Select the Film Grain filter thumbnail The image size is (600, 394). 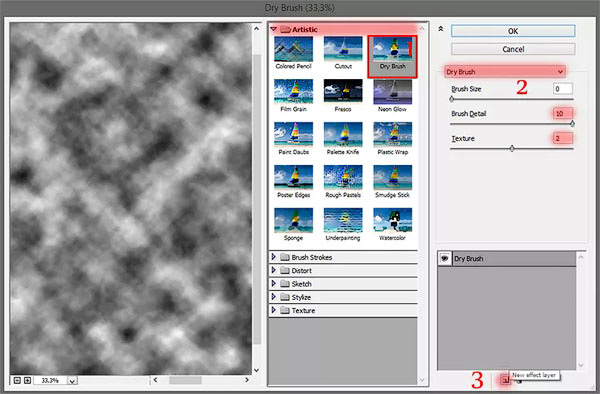[293, 92]
